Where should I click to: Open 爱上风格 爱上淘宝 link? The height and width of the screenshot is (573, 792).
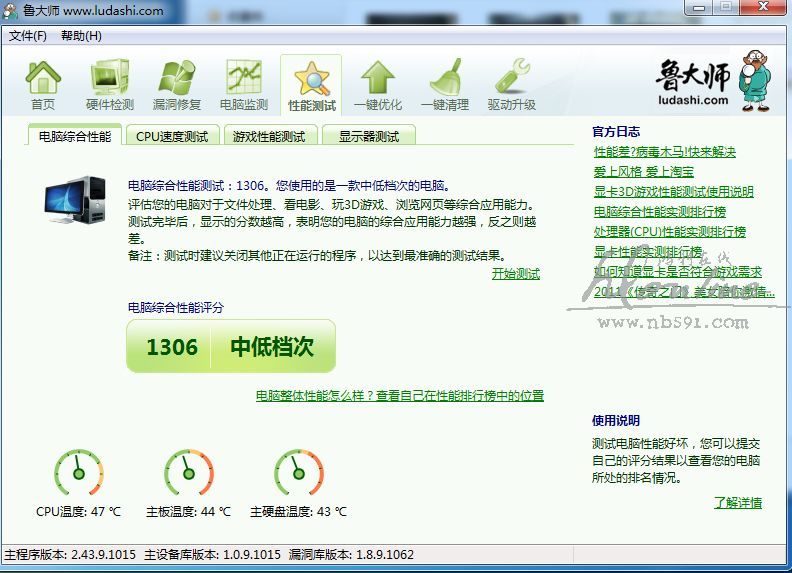pos(644,172)
